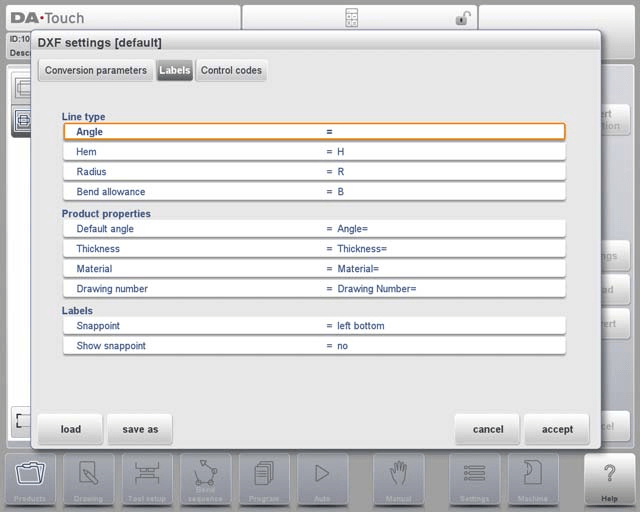640x512 pixels.
Task: Edit the Default angle property field
Action: coord(314,229)
